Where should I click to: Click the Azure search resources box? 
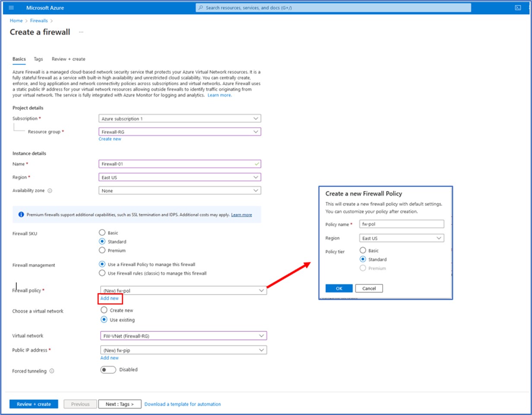point(333,8)
